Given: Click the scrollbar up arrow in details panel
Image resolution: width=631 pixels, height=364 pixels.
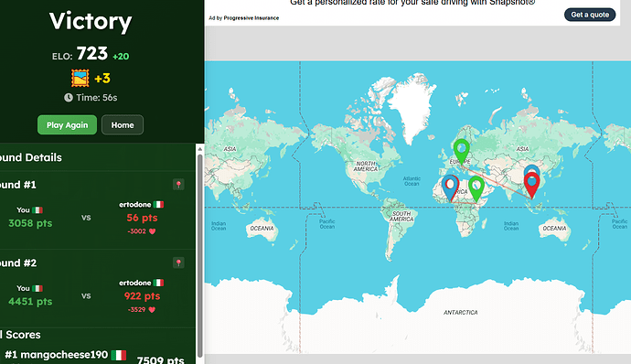Looking at the screenshot, I should click(199, 149).
